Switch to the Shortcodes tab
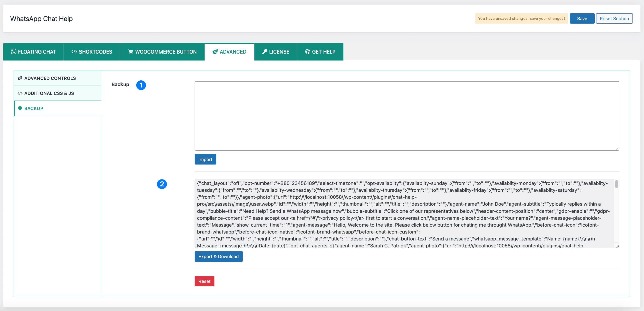This screenshot has height=311, width=644. (x=92, y=52)
